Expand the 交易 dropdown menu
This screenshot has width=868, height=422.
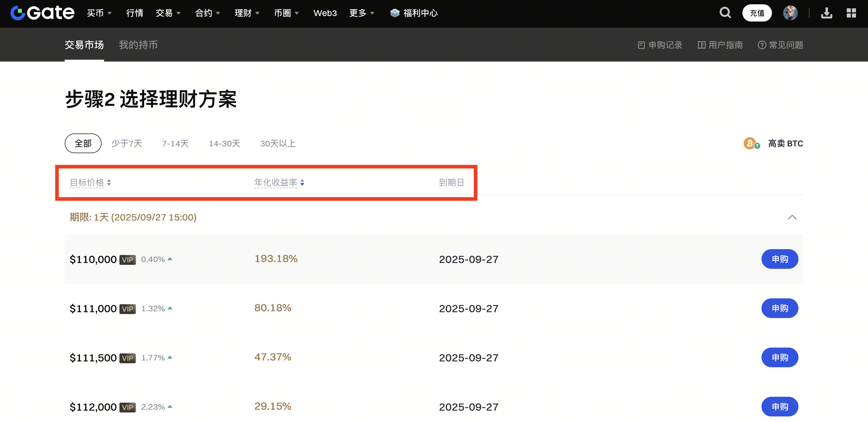pyautogui.click(x=168, y=13)
